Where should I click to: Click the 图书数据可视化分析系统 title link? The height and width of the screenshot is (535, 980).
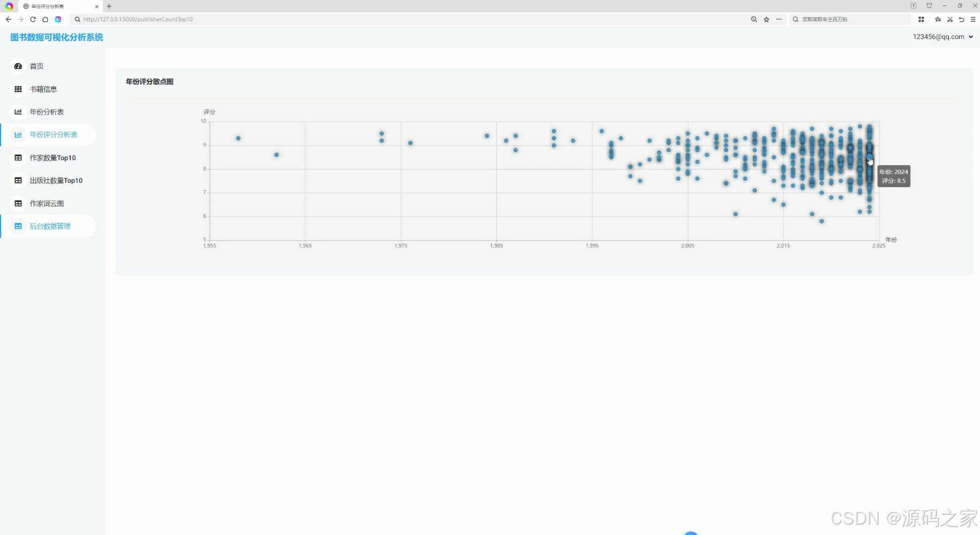pyautogui.click(x=56, y=37)
